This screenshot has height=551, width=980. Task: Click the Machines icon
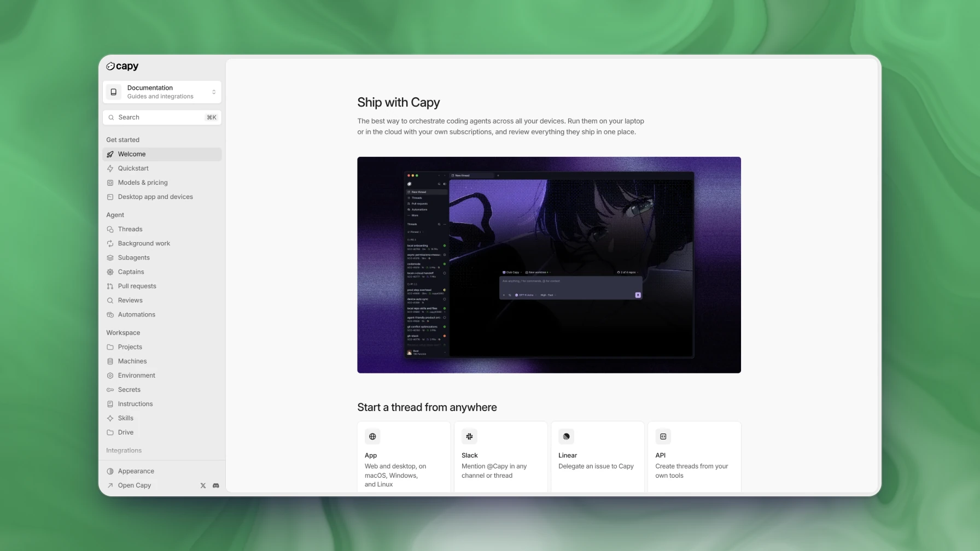click(x=110, y=361)
